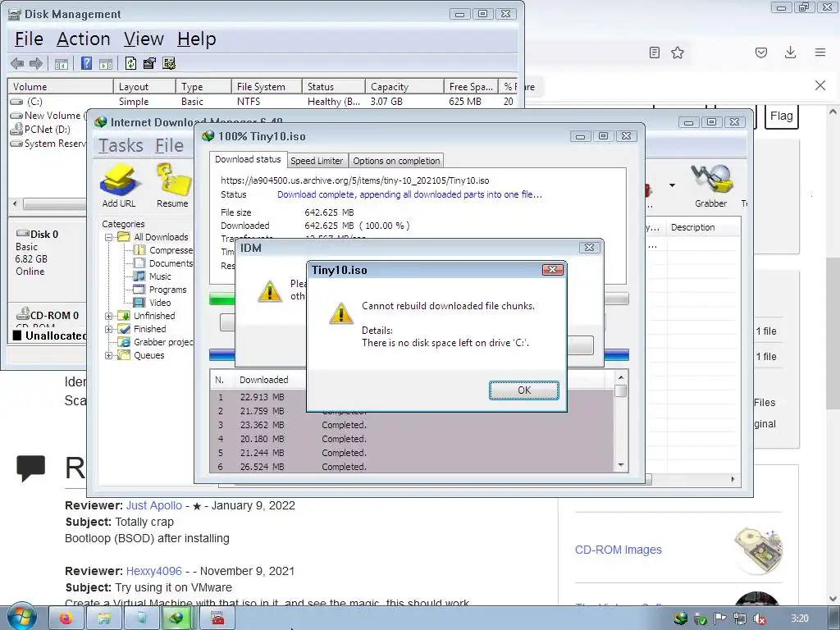This screenshot has width=840, height=630.
Task: Open reviewer Just Apollo's profile link
Action: click(153, 505)
